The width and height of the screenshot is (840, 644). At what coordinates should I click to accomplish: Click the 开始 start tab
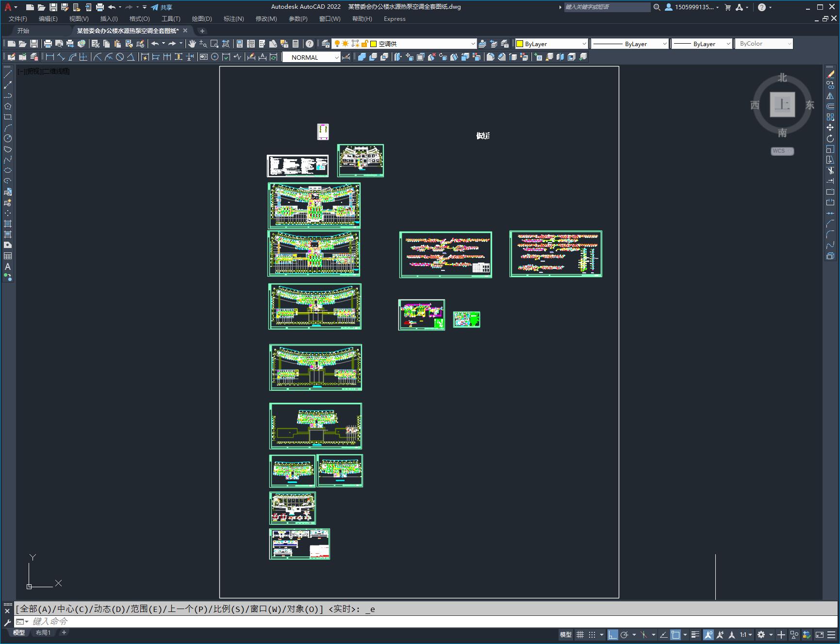23,31
